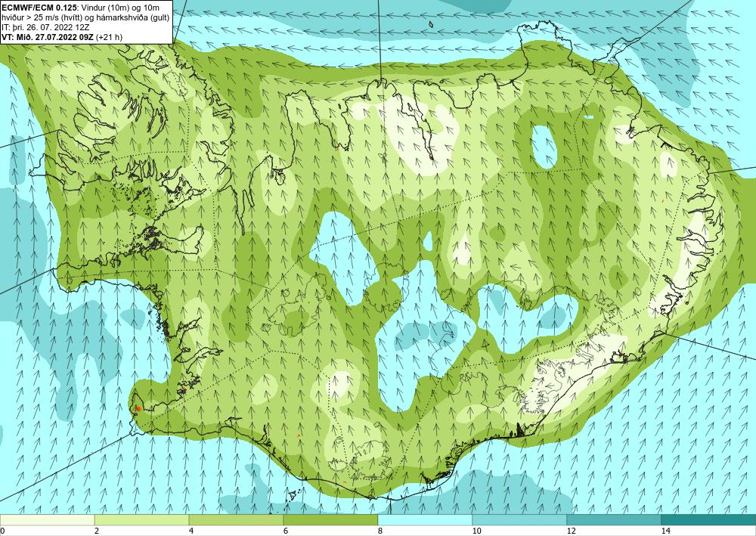Click the 6–8 m/s dark green legend swatch
Image resolution: width=756 pixels, height=536 pixels.
click(331, 519)
